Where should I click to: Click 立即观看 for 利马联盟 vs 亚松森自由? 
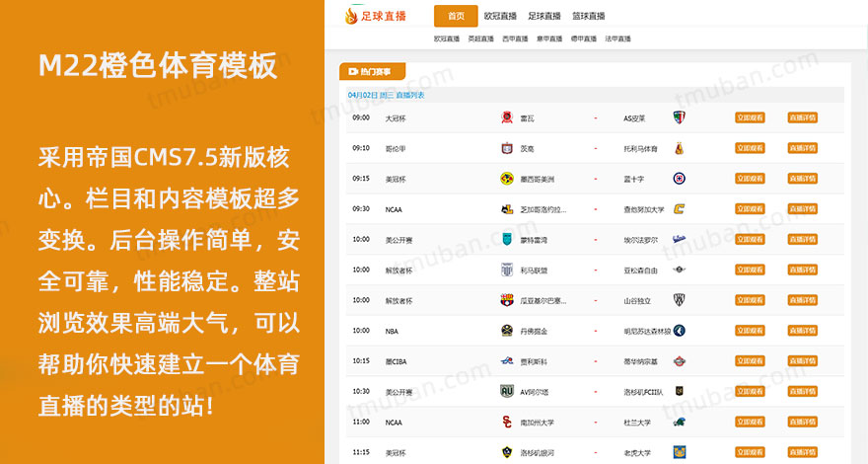[750, 270]
